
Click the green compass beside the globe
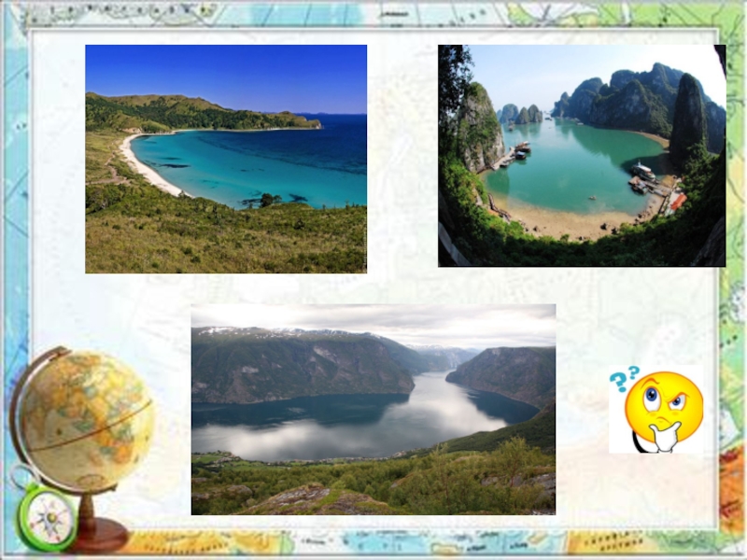[46, 516]
